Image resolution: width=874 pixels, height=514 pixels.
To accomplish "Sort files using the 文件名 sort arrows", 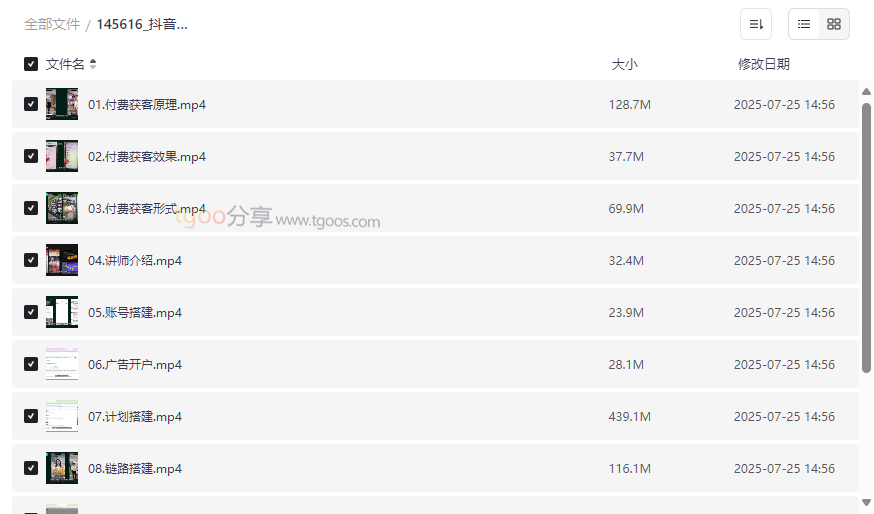I will pos(93,64).
